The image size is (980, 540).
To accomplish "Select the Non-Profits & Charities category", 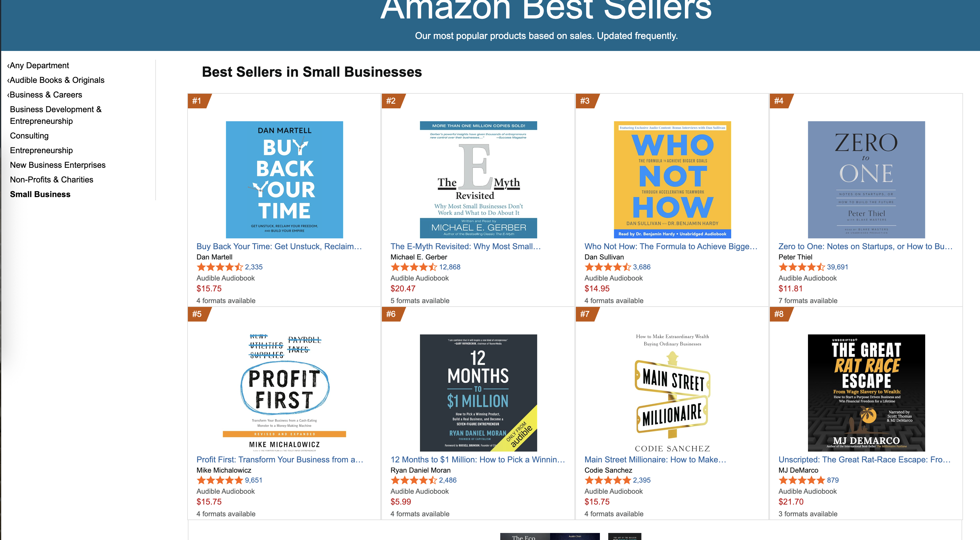I will click(x=51, y=180).
